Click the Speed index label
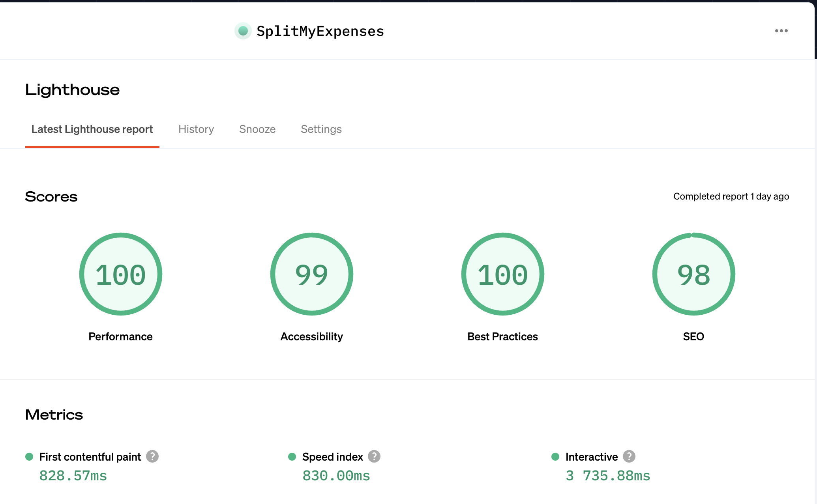 [x=332, y=457]
